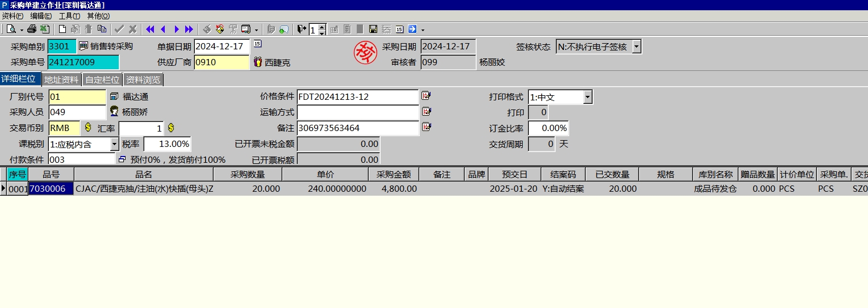Click the 运输方式 input field
The image size is (868, 308).
click(x=357, y=112)
